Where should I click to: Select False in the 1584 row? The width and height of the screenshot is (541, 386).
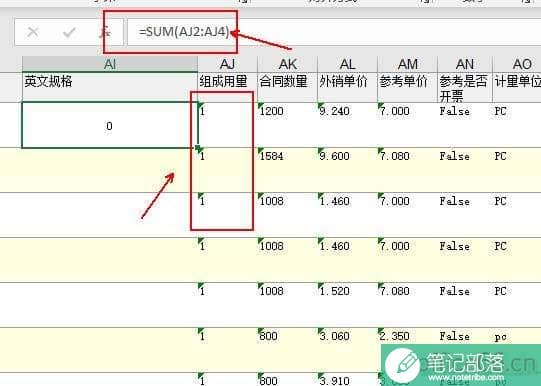coord(465,170)
